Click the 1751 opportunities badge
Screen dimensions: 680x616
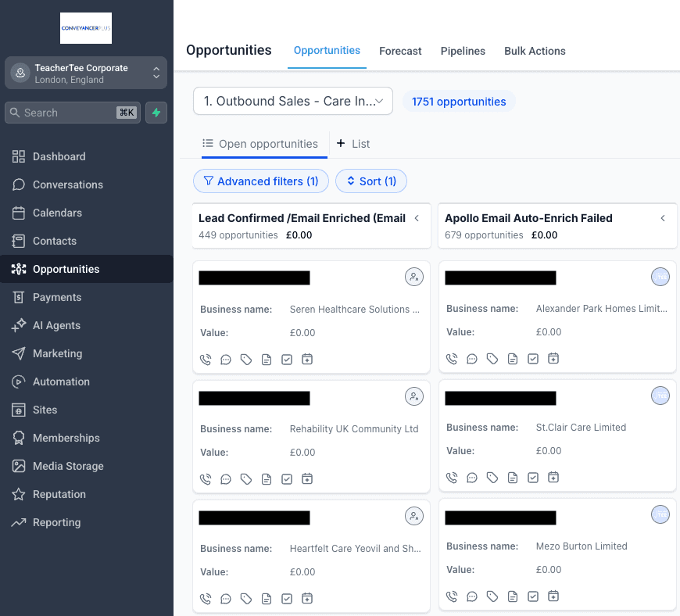point(459,102)
